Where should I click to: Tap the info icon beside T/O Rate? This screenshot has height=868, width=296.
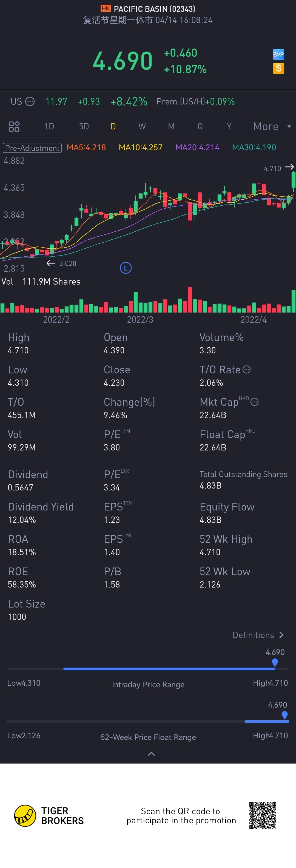246,370
